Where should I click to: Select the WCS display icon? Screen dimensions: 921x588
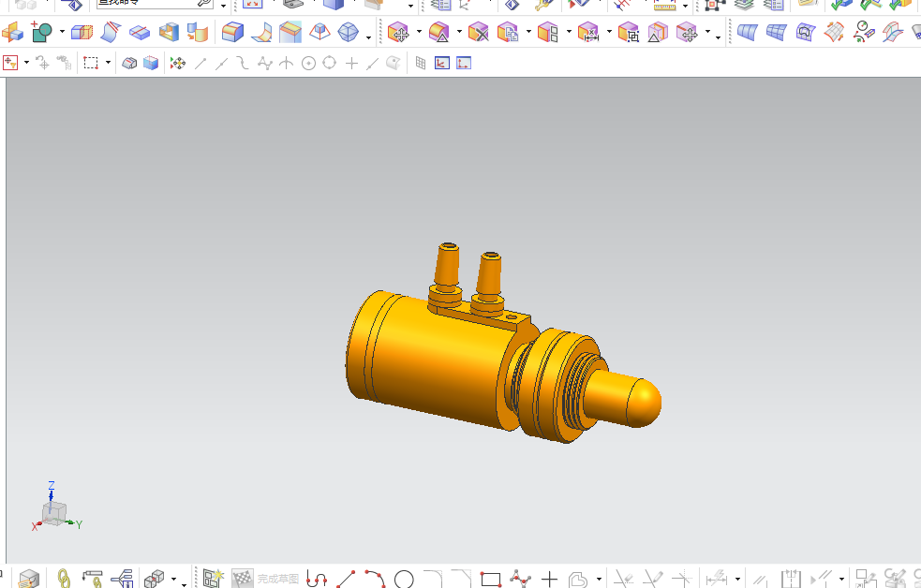pyautogui.click(x=442, y=63)
